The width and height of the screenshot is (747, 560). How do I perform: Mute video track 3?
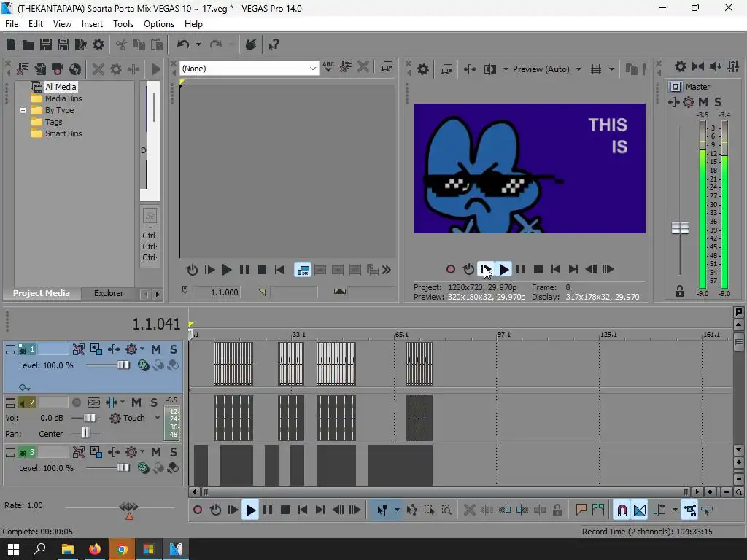click(x=156, y=452)
